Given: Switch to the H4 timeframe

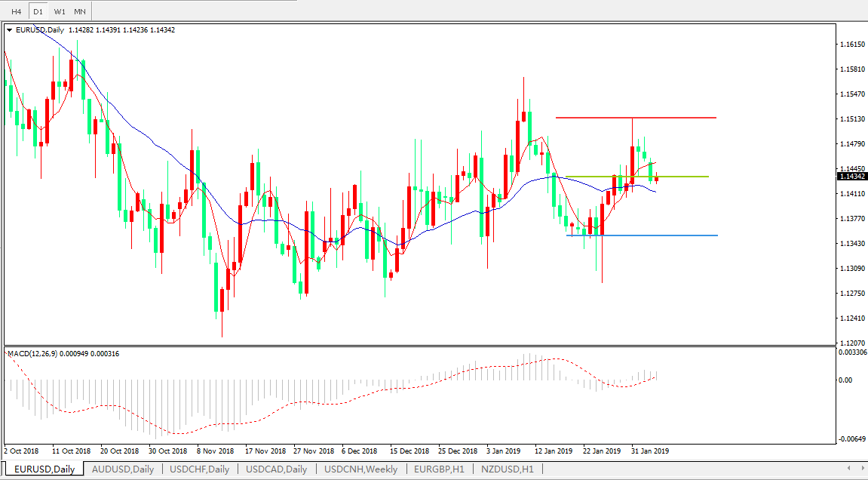Looking at the screenshot, I should pos(16,12).
